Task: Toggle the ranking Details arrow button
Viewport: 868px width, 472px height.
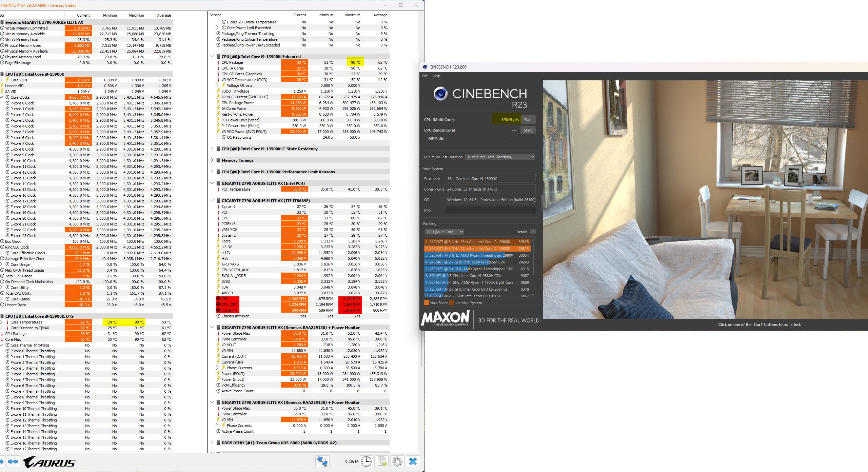Action: pos(533,232)
